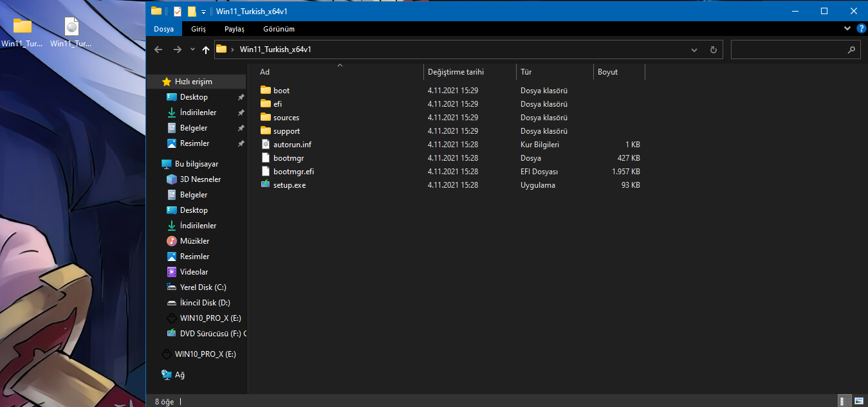This screenshot has height=407, width=868.
Task: Click the Hızlı erişim star icon
Action: [167, 82]
